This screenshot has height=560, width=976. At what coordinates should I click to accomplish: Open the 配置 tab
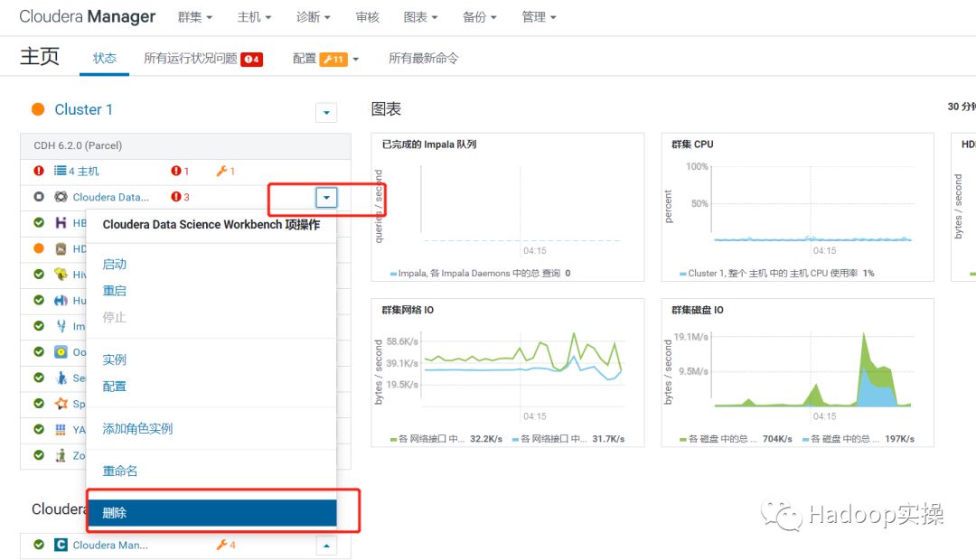tap(305, 59)
